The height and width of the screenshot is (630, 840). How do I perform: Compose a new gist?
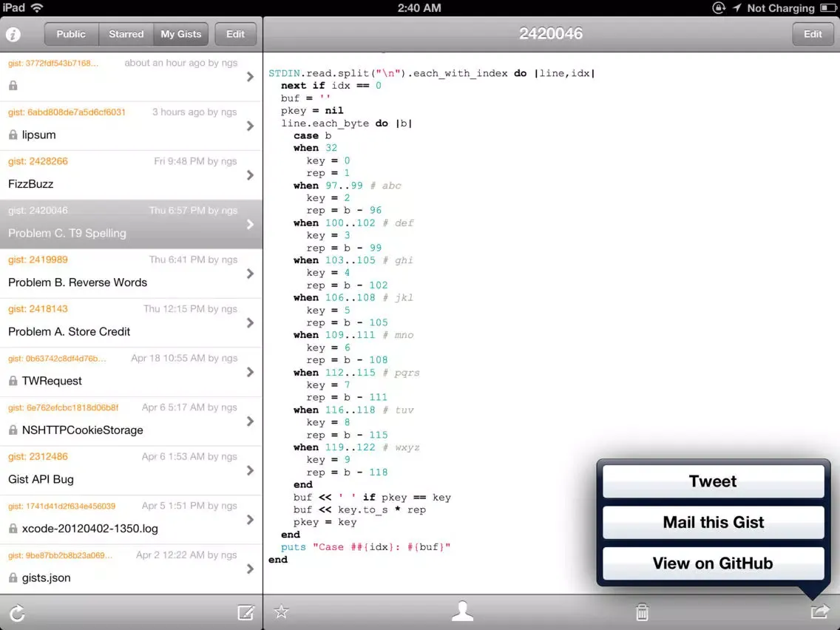coord(246,612)
